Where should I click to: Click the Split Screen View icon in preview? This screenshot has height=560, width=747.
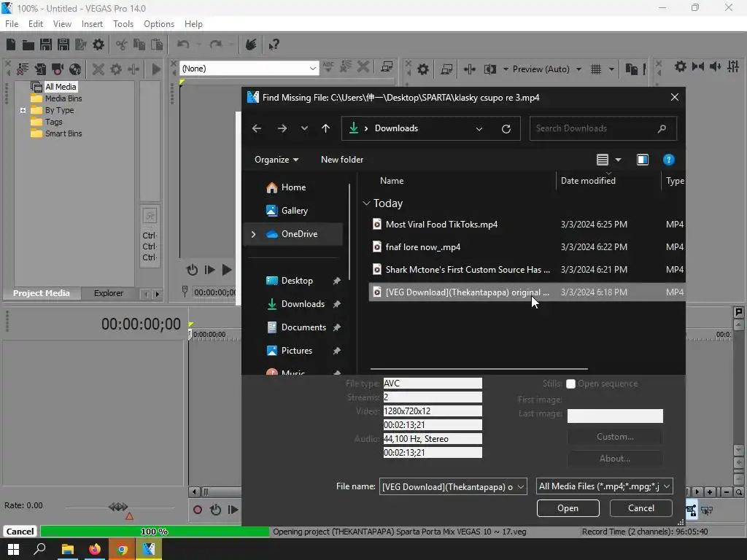[x=489, y=69]
